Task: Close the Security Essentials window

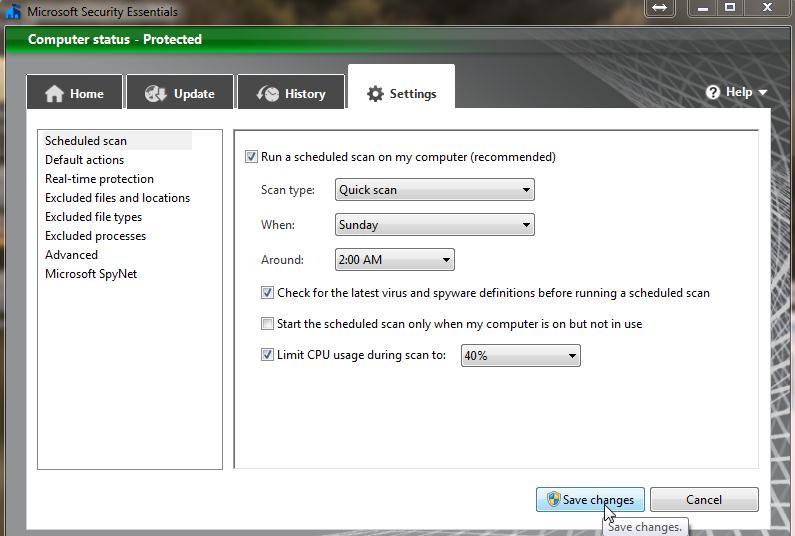Action: pyautogui.click(x=768, y=8)
